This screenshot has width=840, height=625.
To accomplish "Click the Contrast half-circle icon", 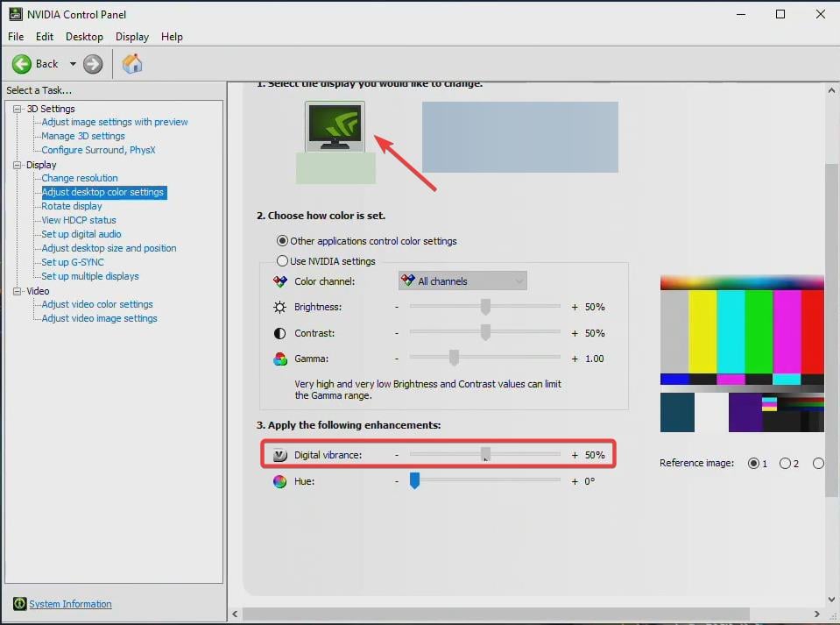I will [279, 333].
